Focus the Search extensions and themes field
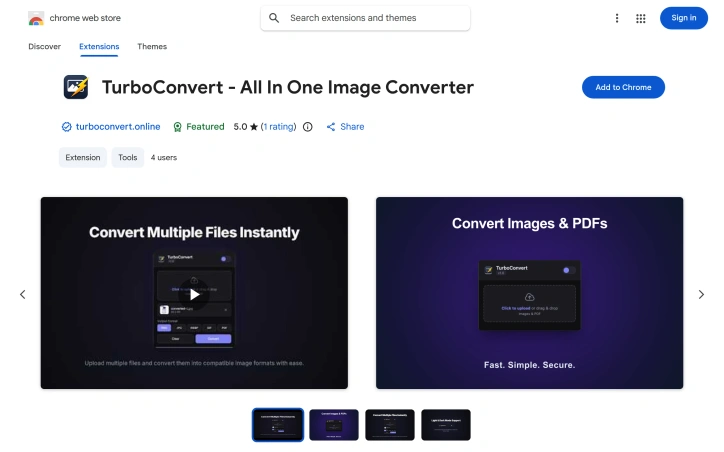This screenshot has height=452, width=724. [x=365, y=18]
